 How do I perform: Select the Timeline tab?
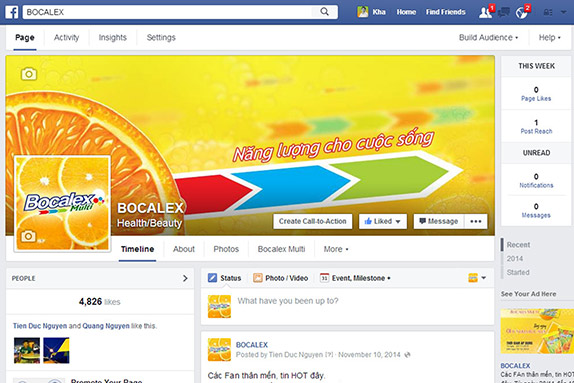point(137,249)
